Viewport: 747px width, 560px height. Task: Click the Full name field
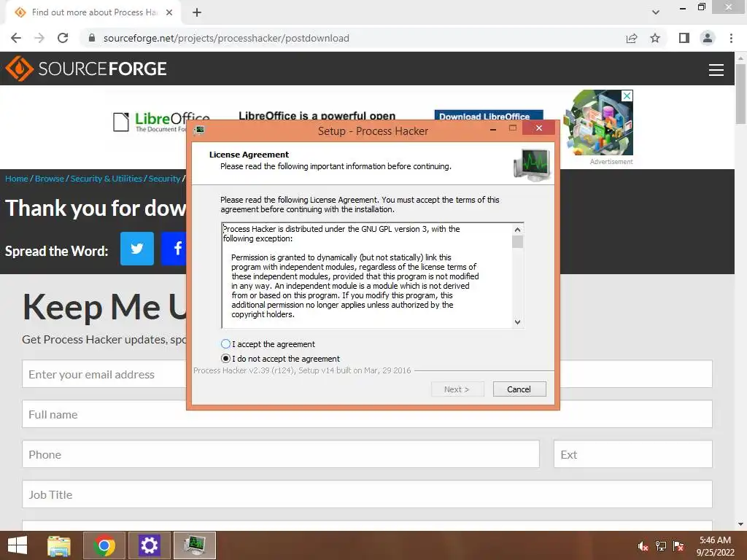[x=105, y=414]
